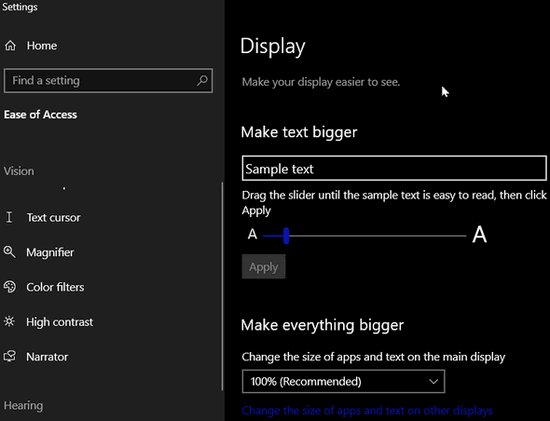The image size is (550, 421).
Task: Click into the Find a setting box
Action: tap(108, 81)
